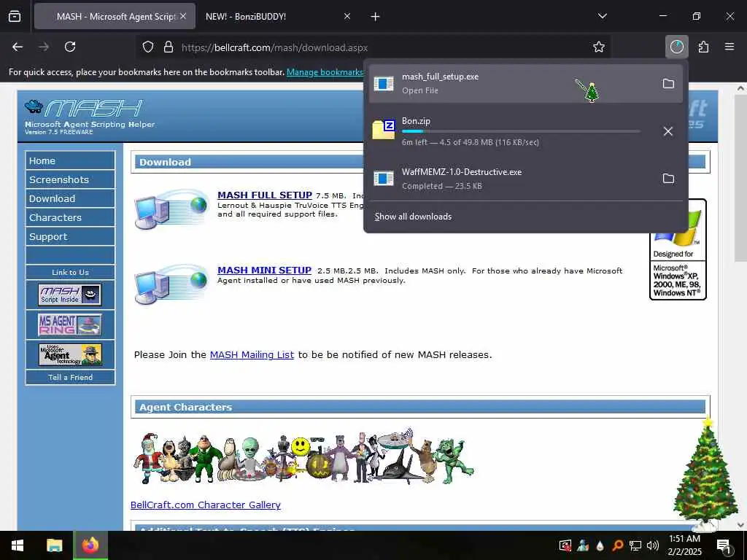Show mash_full_setup.exe in folder
Image resolution: width=747 pixels, height=560 pixels.
[668, 84]
